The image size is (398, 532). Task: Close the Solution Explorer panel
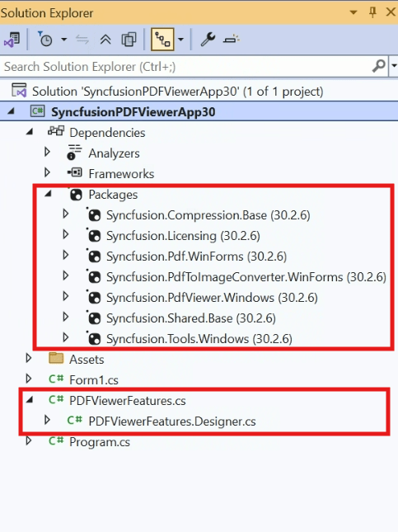coord(391,12)
